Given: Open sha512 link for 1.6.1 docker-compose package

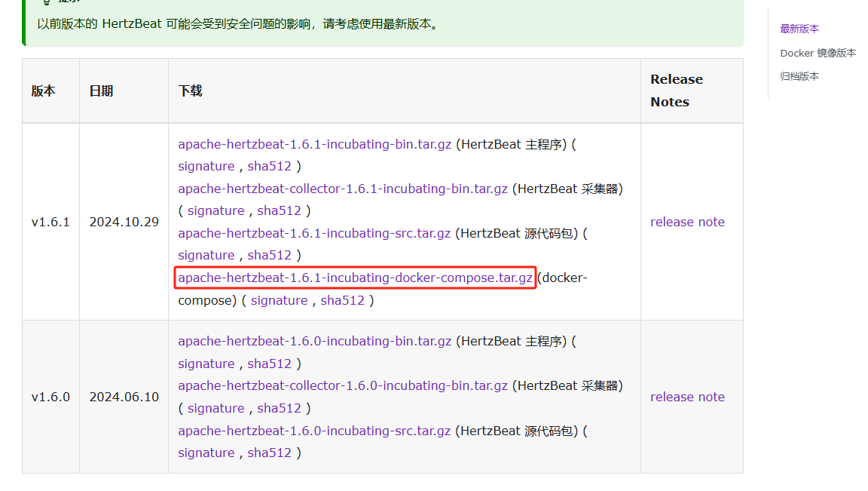Looking at the screenshot, I should (x=343, y=300).
